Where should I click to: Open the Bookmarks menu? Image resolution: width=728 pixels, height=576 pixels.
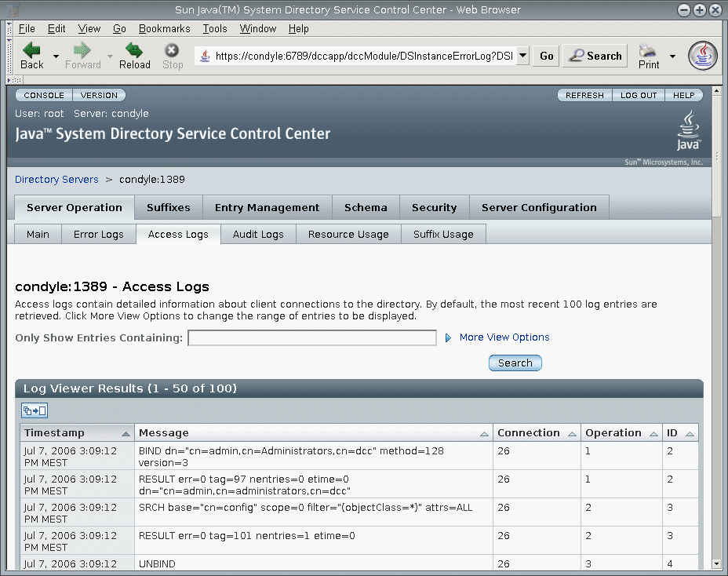[165, 29]
